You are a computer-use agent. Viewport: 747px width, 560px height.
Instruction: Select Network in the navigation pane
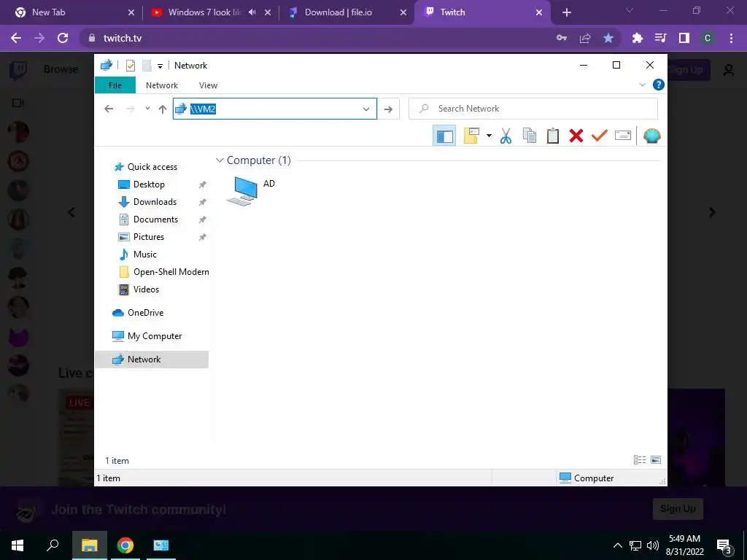152,359
